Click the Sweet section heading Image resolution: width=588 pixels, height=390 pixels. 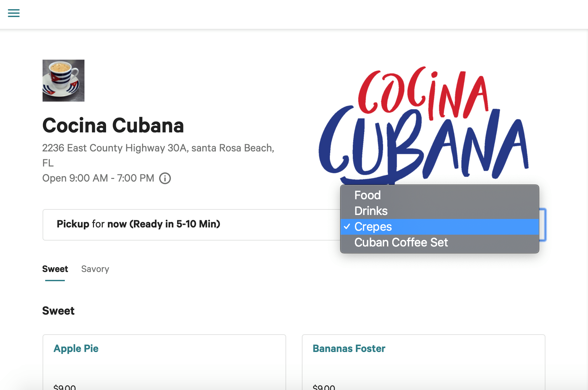(x=58, y=311)
